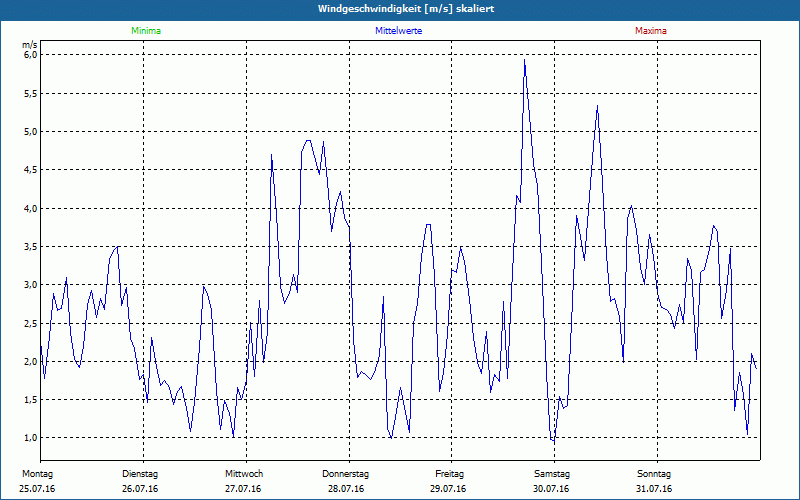The width and height of the screenshot is (800, 500).
Task: Click the date 30.07.16
Action: [x=551, y=489]
